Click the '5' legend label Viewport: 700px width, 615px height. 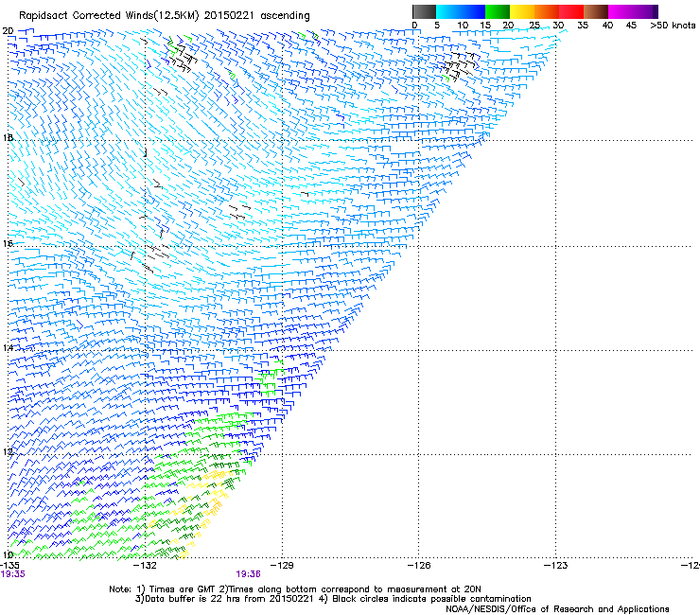click(x=437, y=26)
